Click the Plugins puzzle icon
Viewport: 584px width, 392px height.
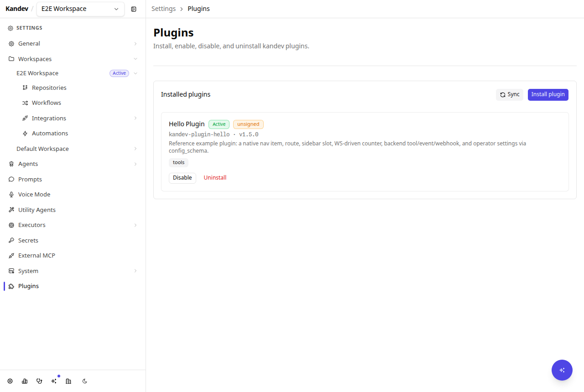click(11, 286)
